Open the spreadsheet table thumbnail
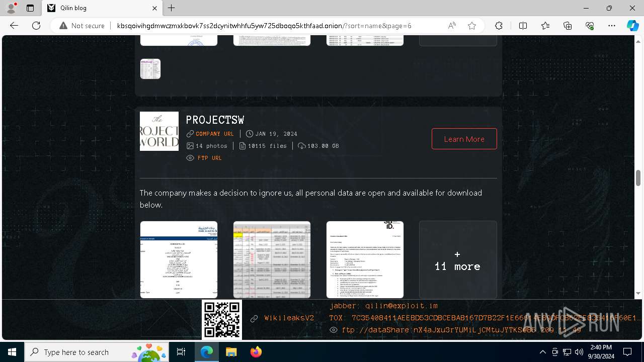This screenshot has width=644, height=362. (x=272, y=259)
